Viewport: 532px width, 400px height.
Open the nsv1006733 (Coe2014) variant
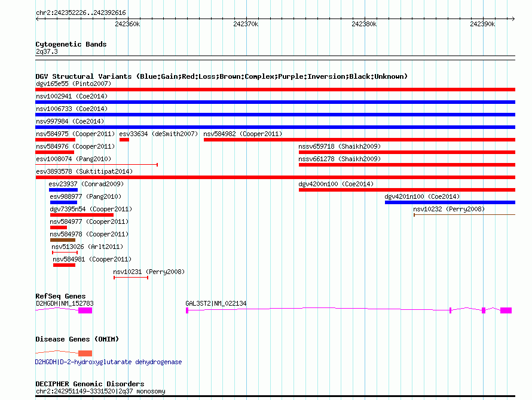(72, 109)
